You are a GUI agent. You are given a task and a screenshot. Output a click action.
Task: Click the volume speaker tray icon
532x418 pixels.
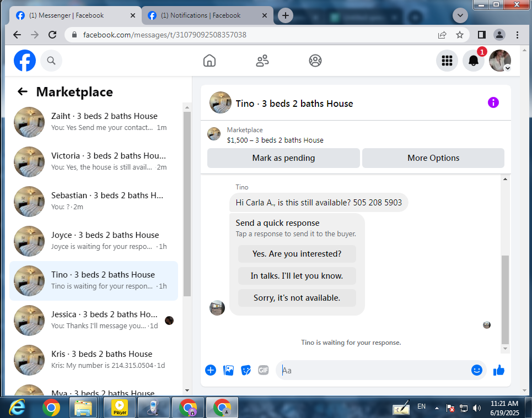[x=477, y=408]
